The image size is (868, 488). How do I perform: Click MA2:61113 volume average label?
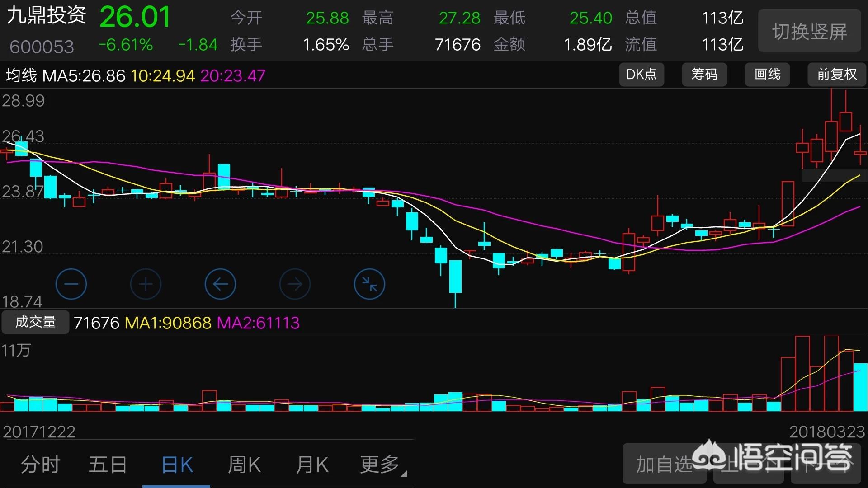pyautogui.click(x=258, y=323)
